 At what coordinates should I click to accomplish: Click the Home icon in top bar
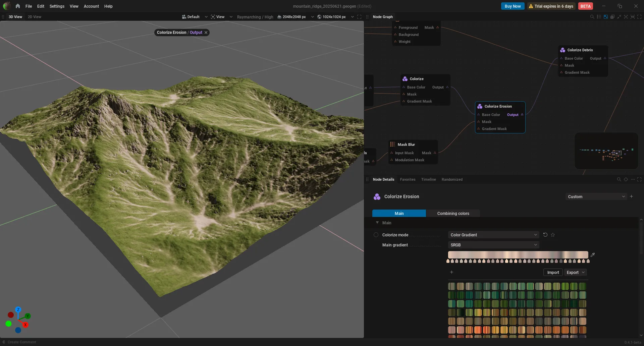(x=17, y=6)
